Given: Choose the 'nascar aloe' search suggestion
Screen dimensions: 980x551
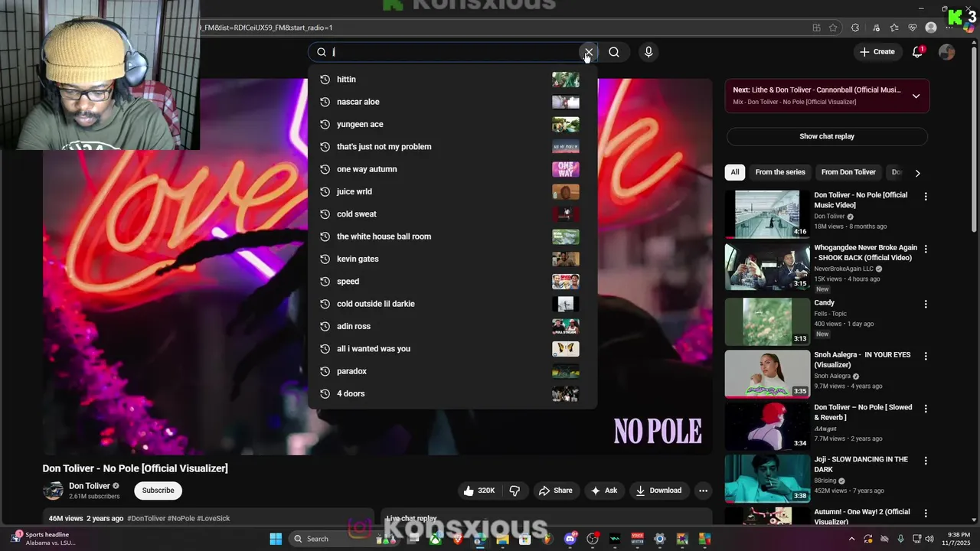Looking at the screenshot, I should point(452,102).
